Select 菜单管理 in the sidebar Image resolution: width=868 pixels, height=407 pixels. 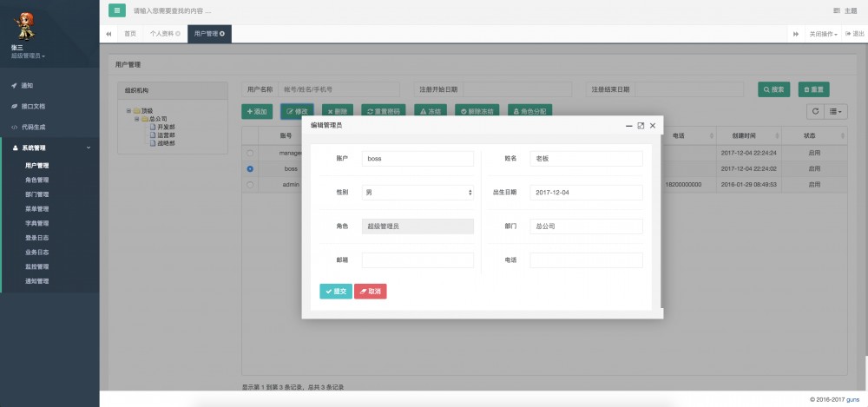point(37,209)
